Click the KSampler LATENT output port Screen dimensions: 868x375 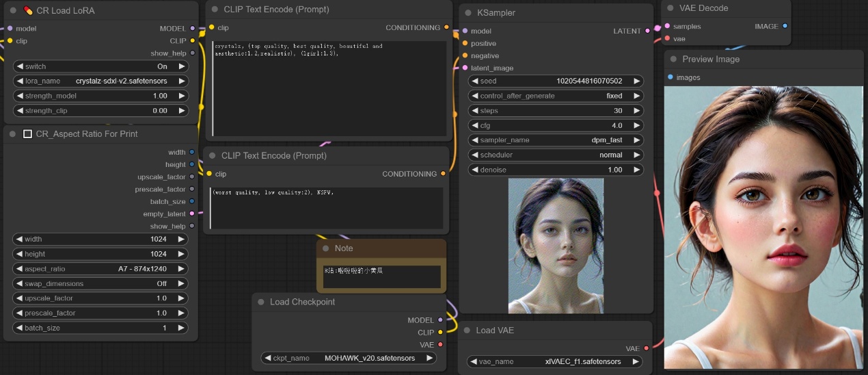[x=647, y=31]
